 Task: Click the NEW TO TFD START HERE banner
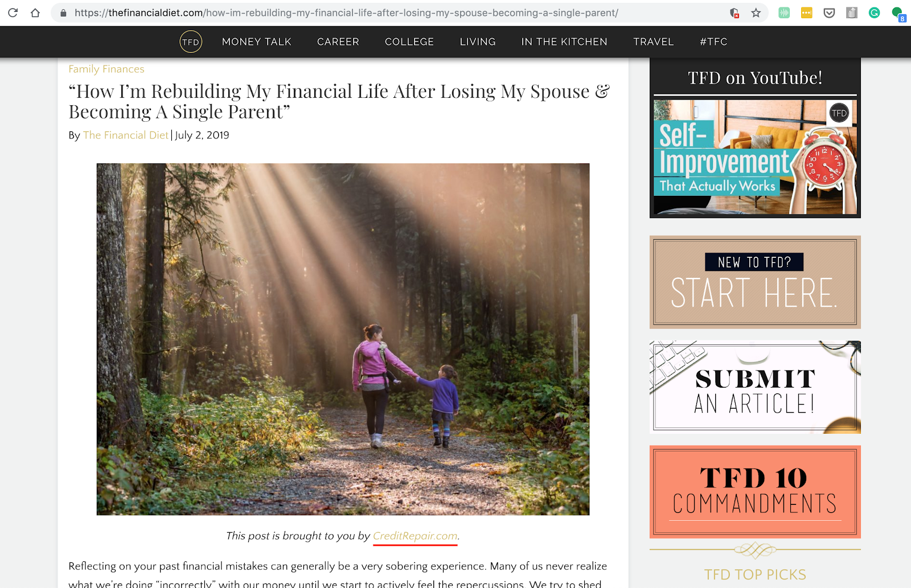click(755, 282)
